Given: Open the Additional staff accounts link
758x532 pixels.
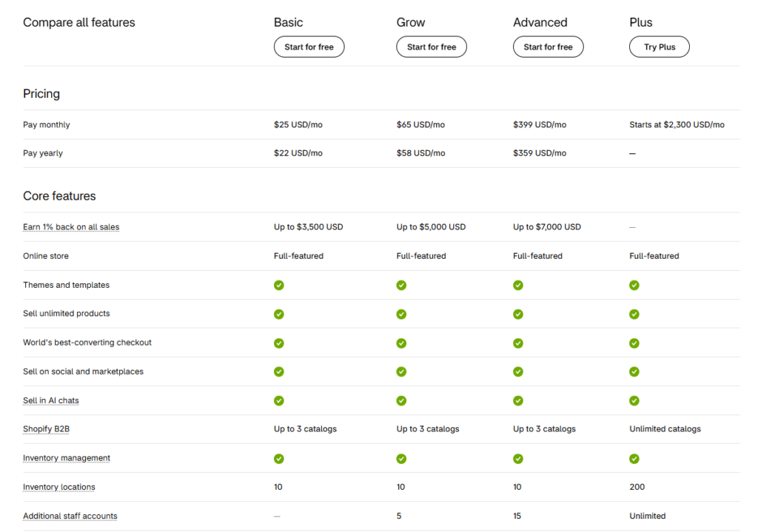Looking at the screenshot, I should point(70,516).
